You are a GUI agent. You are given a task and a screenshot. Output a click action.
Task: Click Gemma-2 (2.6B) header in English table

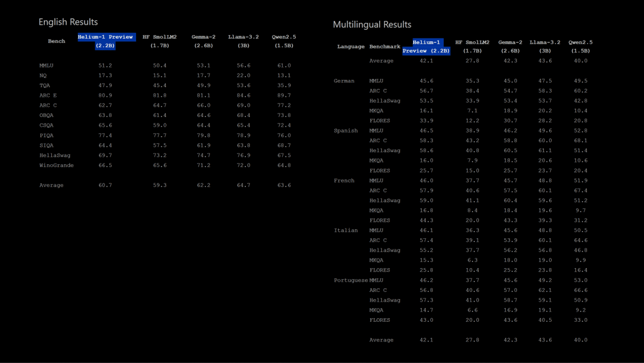(204, 41)
